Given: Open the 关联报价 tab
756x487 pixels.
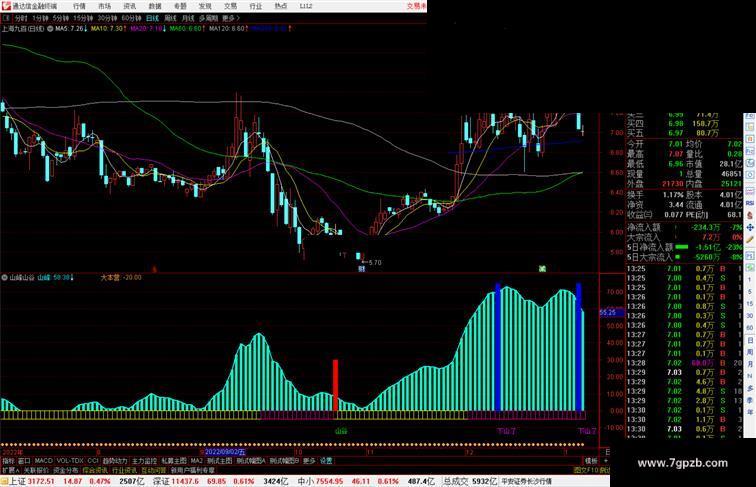Looking at the screenshot, I should pos(36,470).
